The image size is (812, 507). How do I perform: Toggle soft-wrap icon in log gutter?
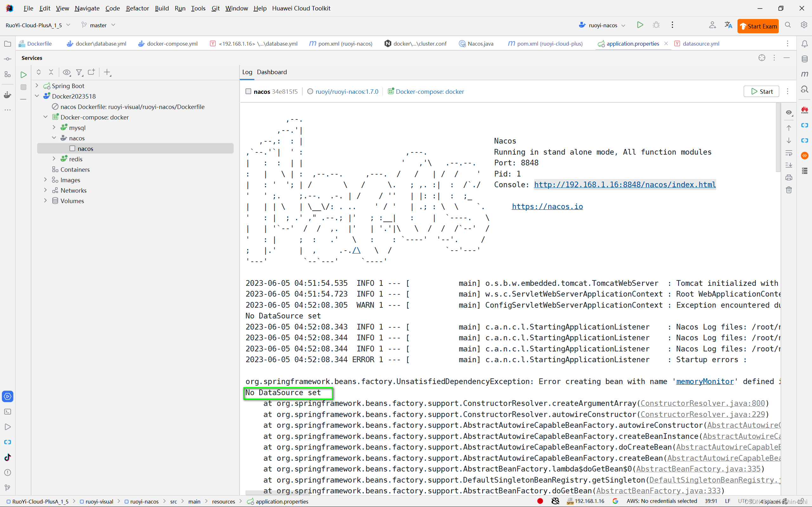pos(789,153)
